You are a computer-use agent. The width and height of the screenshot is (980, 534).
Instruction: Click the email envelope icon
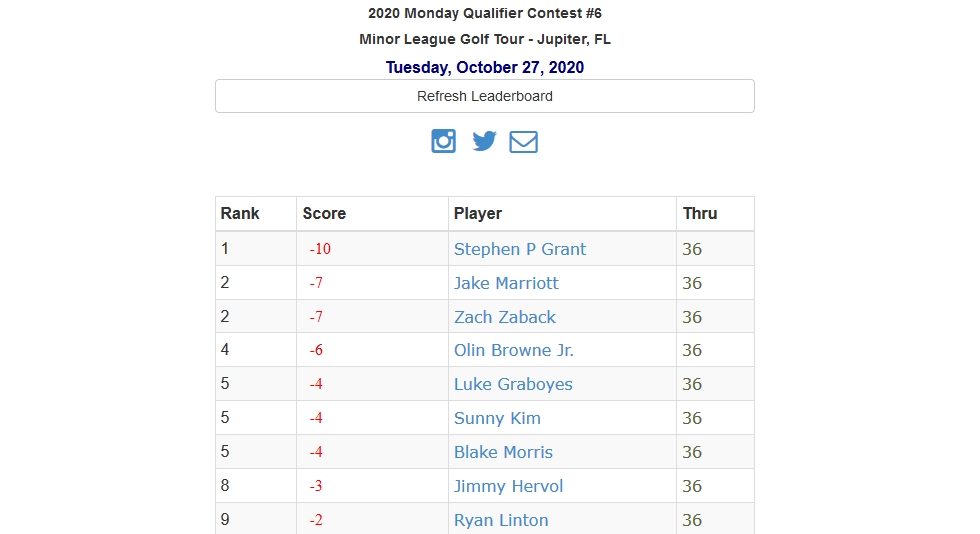[x=523, y=141]
